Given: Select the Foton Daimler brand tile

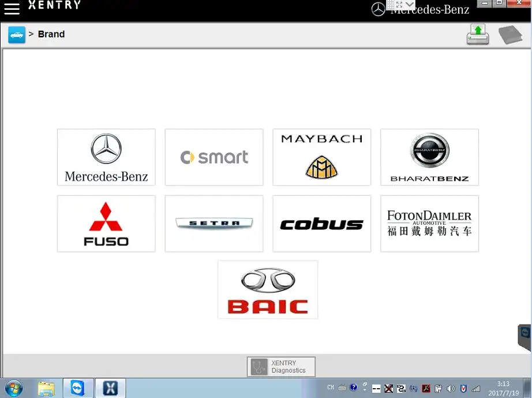Looking at the screenshot, I should point(429,224).
